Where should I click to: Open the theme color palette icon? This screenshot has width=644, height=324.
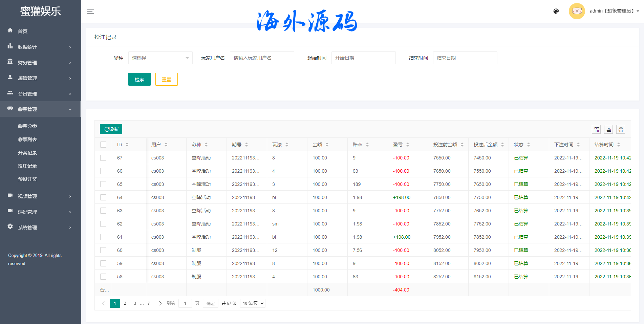556,11
